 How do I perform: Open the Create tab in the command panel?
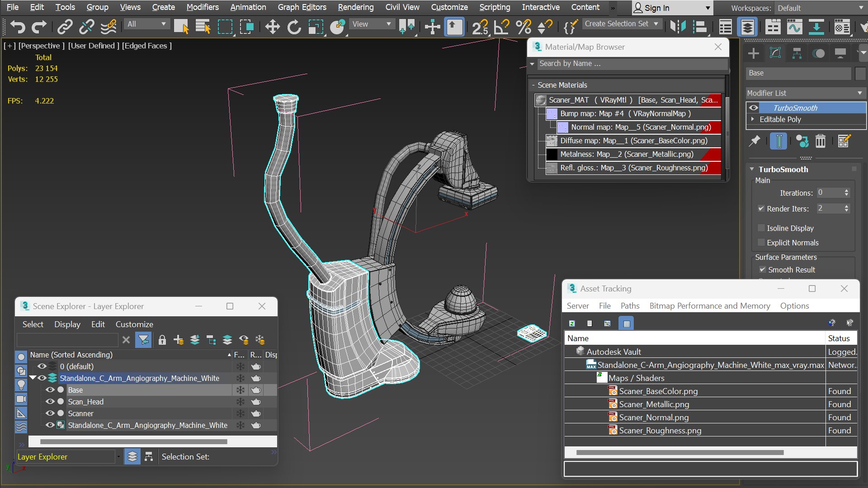[754, 53]
